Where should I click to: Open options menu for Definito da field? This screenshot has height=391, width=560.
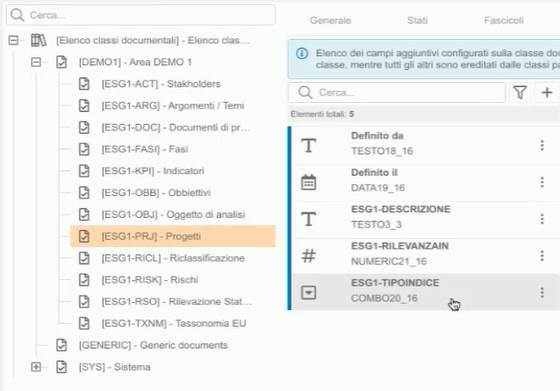click(x=542, y=145)
